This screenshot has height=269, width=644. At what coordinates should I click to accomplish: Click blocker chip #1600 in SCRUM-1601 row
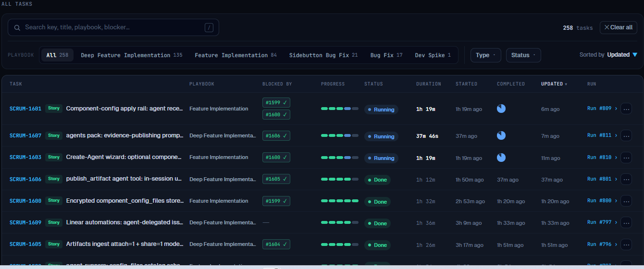click(276, 114)
